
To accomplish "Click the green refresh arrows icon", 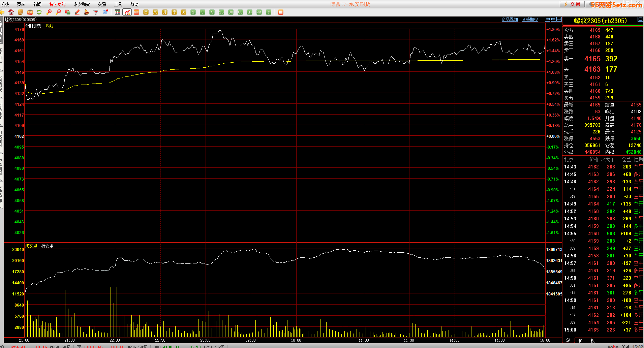I will pyautogui.click(x=39, y=12).
